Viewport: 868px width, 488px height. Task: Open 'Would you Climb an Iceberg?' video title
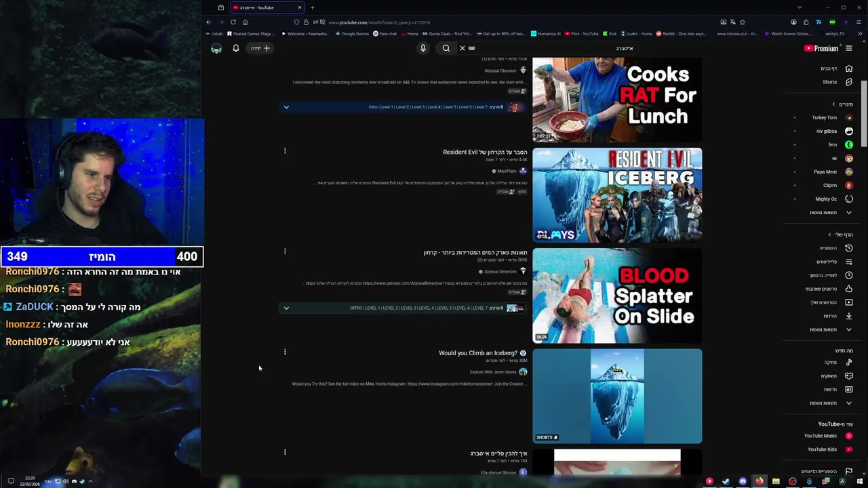point(478,353)
